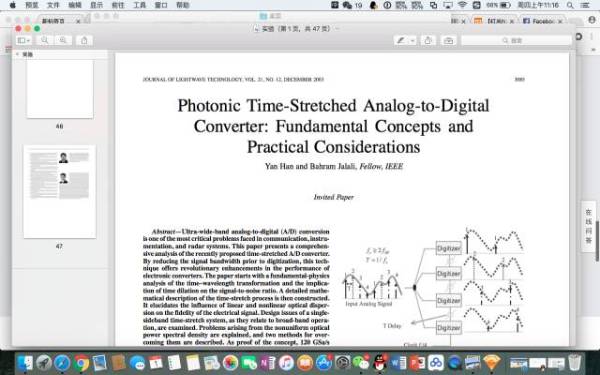Viewport: 600px width, 375px height.
Task: Open the 文件 menu
Action: [x=53, y=5]
